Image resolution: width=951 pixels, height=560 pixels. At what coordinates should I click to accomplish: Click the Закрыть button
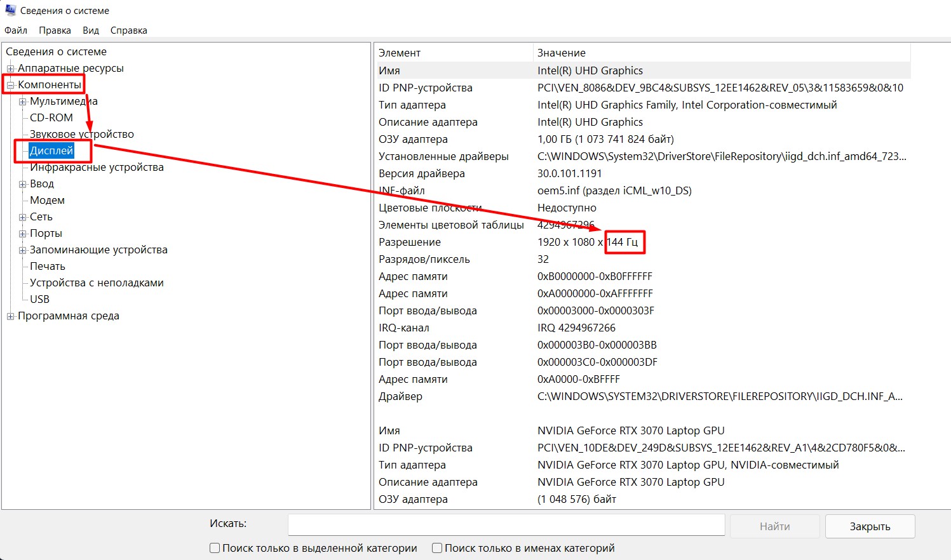870,526
